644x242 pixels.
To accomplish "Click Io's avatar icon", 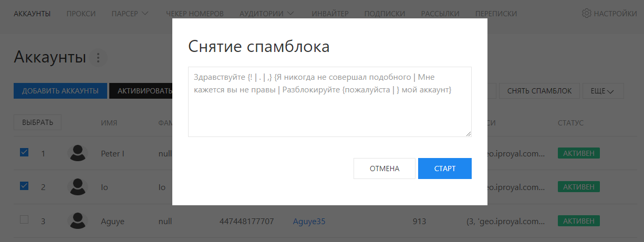I will [78, 187].
